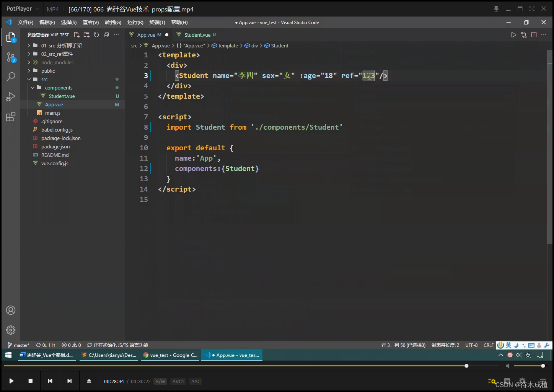Screen dimensions: 554x392
Task: Open the taskbar notification center icon
Action: (x=540, y=355)
